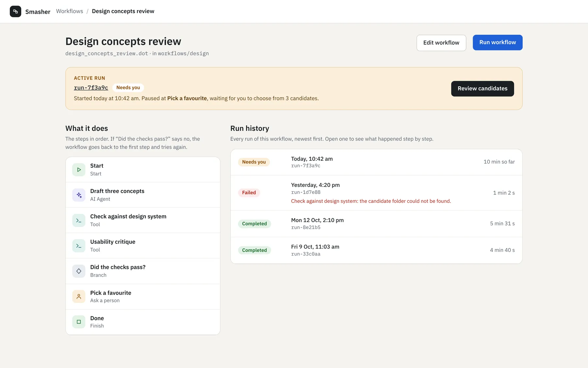Click the Start step title

coord(97,166)
